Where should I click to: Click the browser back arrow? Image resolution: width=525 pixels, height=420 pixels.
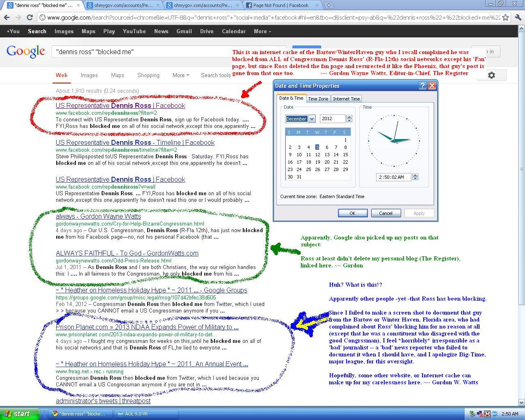click(7, 17)
